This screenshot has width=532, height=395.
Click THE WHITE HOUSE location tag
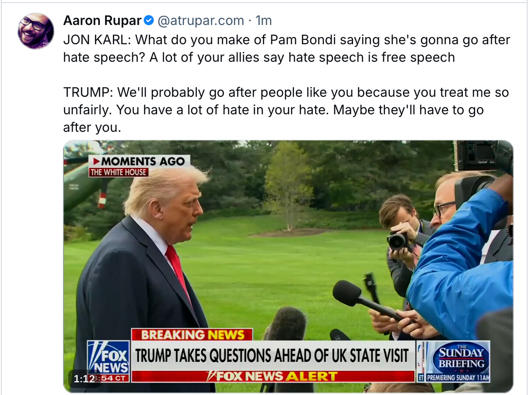[x=119, y=172]
